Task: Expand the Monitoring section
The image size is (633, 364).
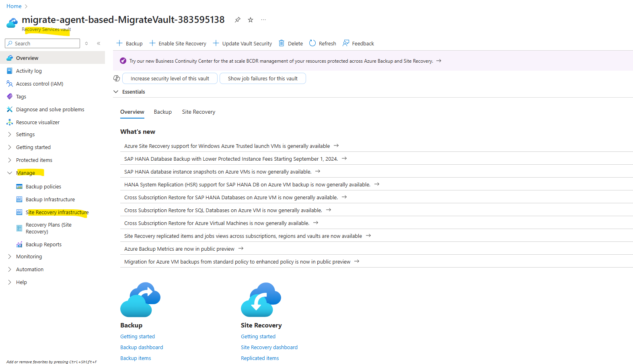Action: pyautogui.click(x=10, y=256)
